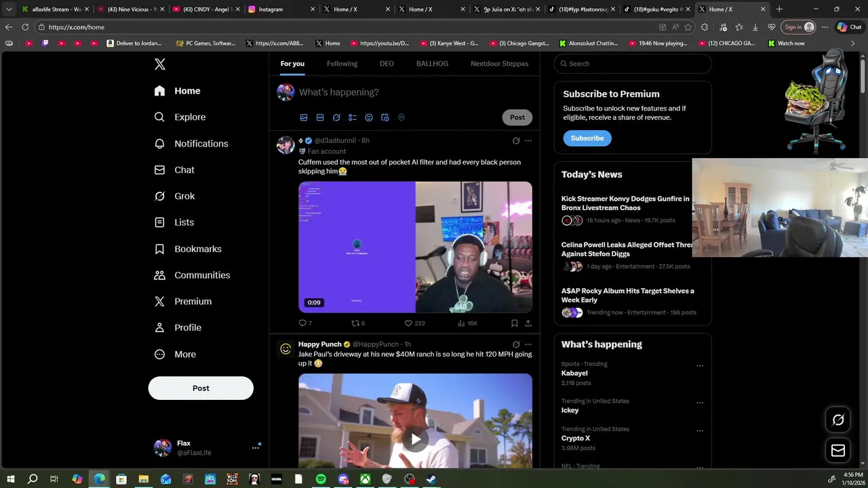The height and width of the screenshot is (488, 868).
Task: Open the Windows Start menu
Action: pyautogui.click(x=11, y=479)
